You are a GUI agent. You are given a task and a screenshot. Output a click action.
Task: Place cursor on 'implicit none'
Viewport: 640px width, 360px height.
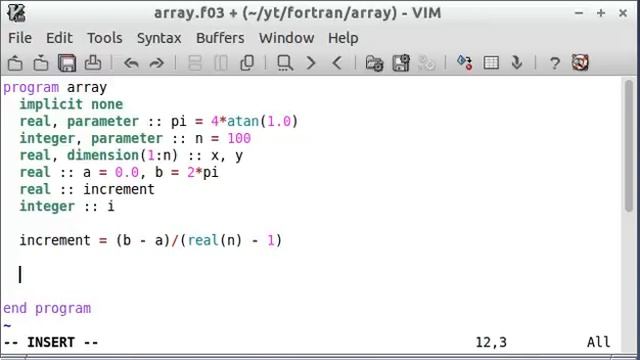tap(71, 104)
